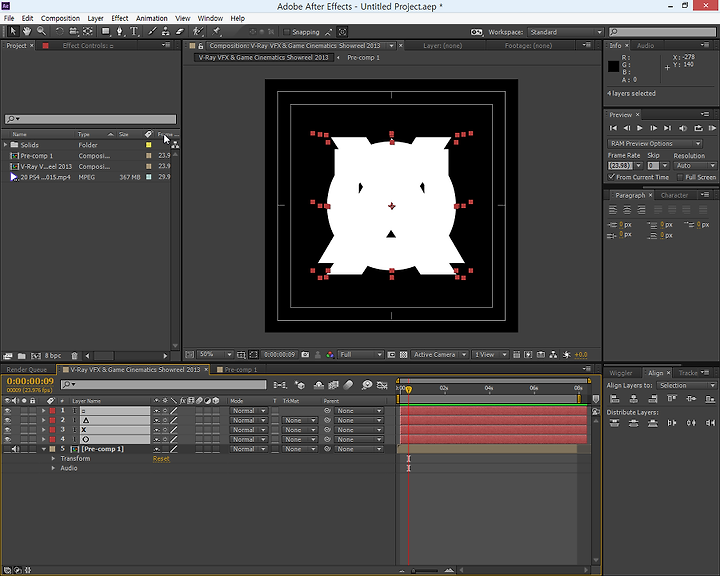Open composition flowchart in viewer footer
Screen dimensions: 720x576
tap(553, 355)
